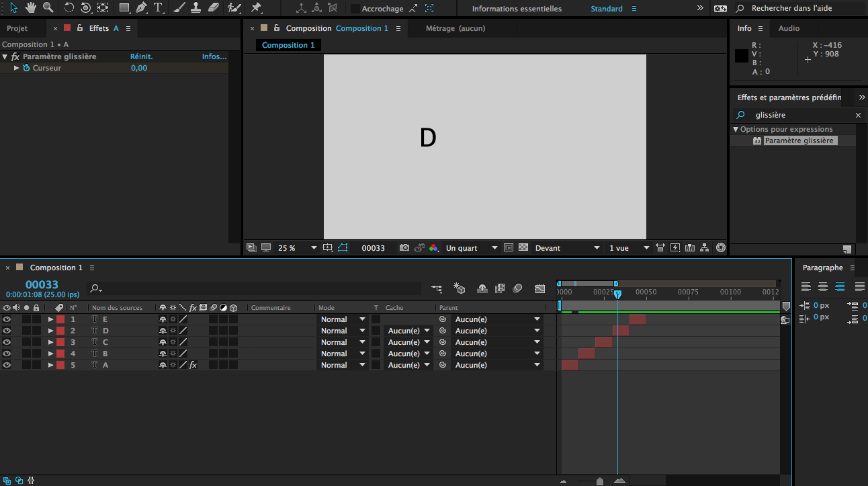Click the Réinit. link
This screenshot has width=868, height=486.
(x=141, y=56)
